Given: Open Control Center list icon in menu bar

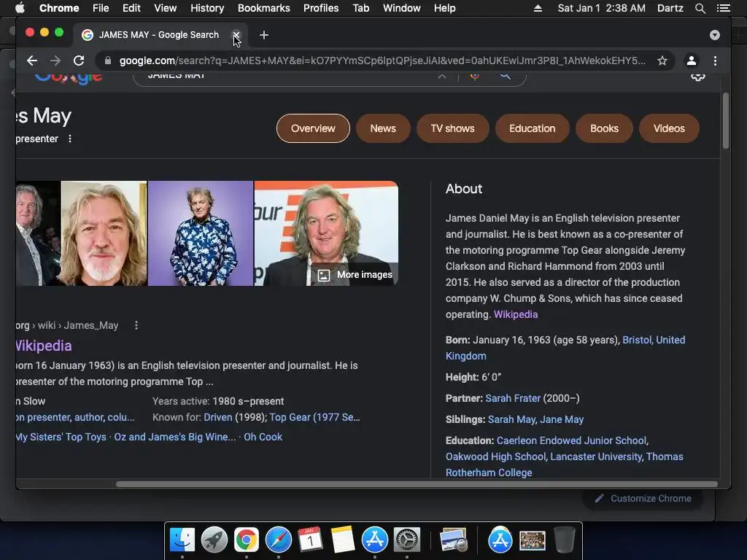Looking at the screenshot, I should (x=723, y=8).
